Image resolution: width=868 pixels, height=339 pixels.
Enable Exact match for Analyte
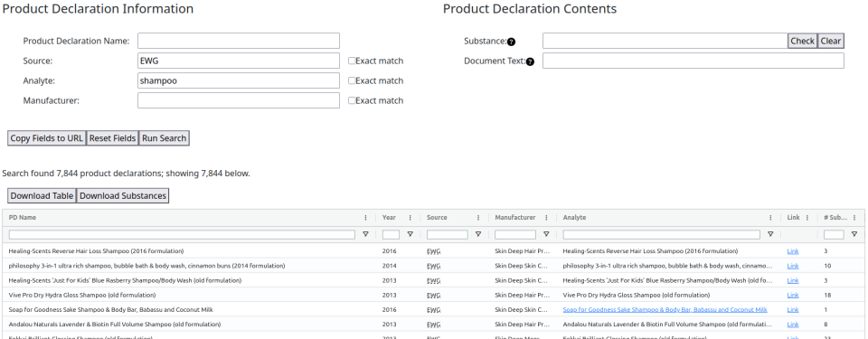[x=352, y=80]
